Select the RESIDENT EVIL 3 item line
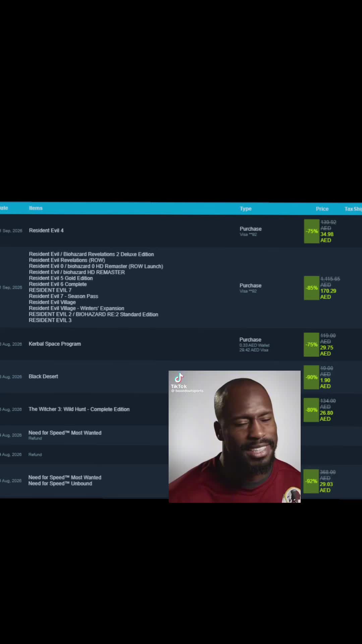Viewport: 362px width, 644px height. click(50, 321)
